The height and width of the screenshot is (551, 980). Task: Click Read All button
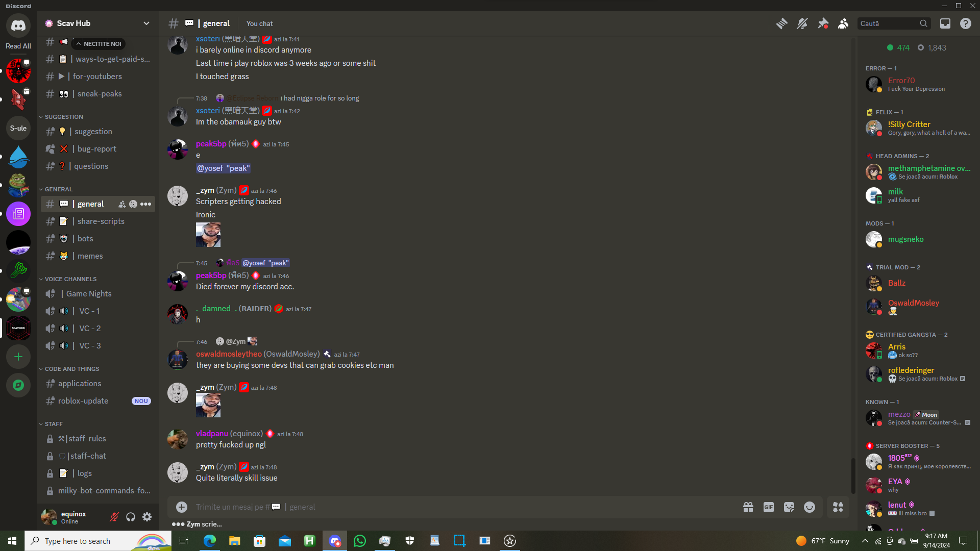18,46
